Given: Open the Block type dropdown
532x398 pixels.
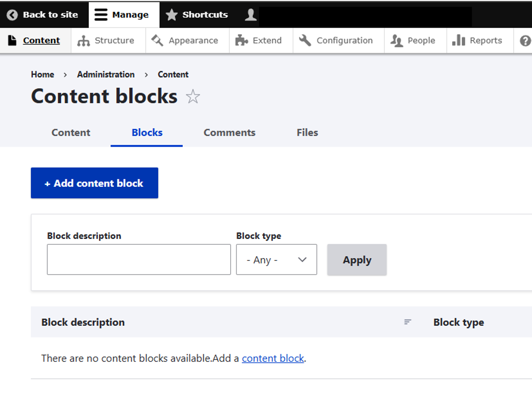Looking at the screenshot, I should point(276,260).
